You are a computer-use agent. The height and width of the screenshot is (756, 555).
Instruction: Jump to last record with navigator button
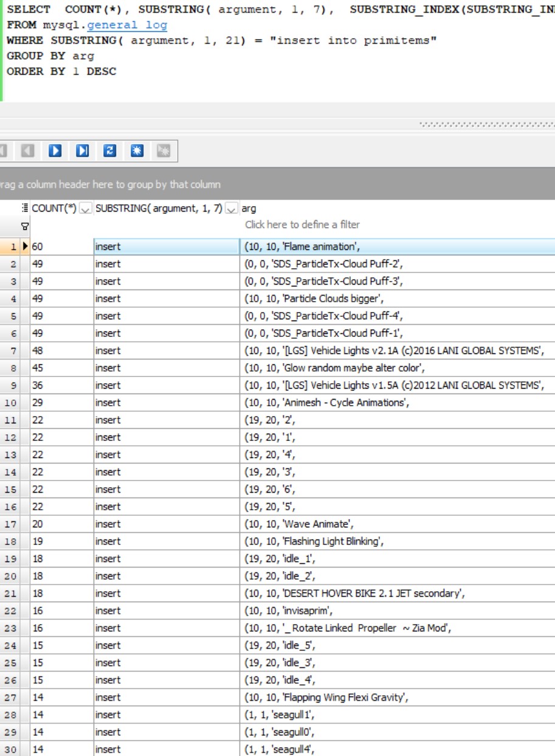click(x=83, y=151)
